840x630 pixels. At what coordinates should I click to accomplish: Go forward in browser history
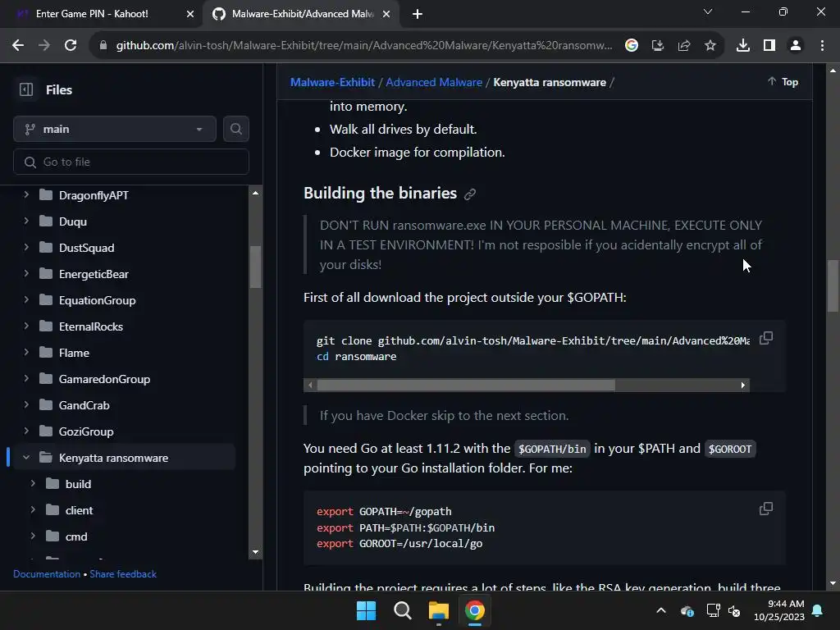tap(44, 46)
